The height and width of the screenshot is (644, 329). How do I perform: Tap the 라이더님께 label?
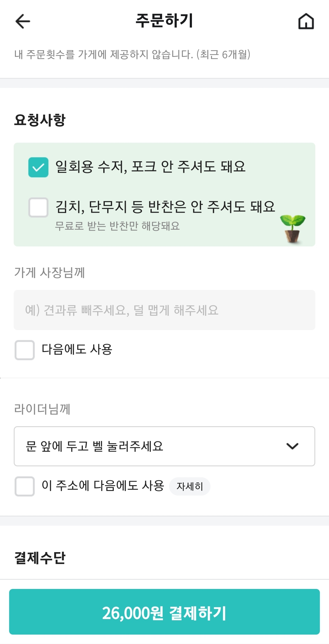tap(42, 409)
